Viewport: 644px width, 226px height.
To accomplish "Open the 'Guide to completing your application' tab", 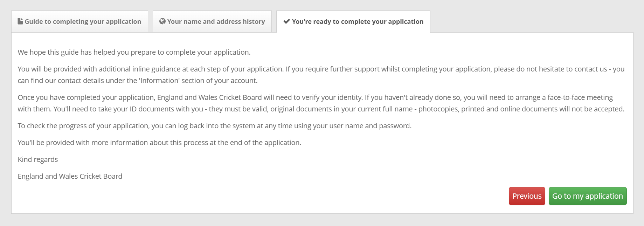I will point(83,22).
